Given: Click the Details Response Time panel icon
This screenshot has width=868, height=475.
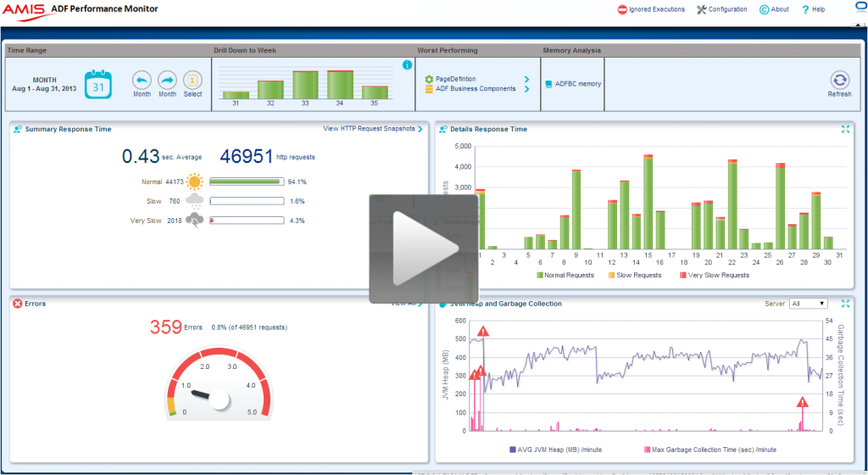Looking at the screenshot, I should [x=442, y=129].
